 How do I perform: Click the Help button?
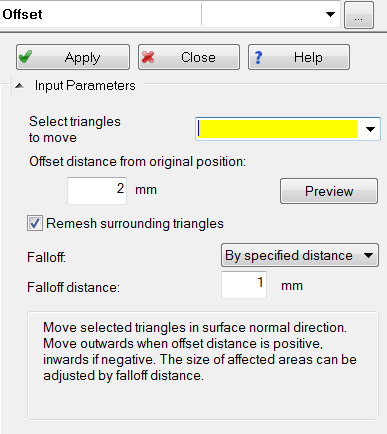point(299,57)
